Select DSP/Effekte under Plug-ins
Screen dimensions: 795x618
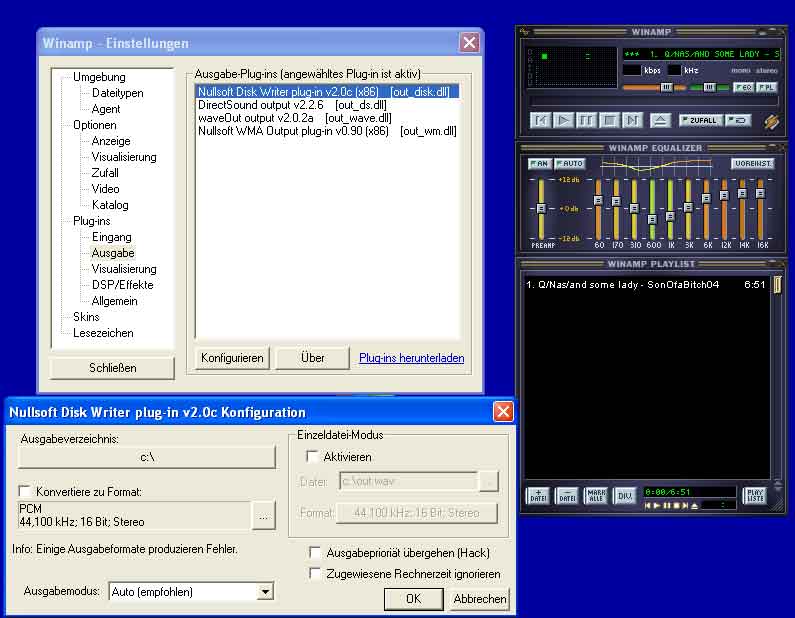[122, 285]
